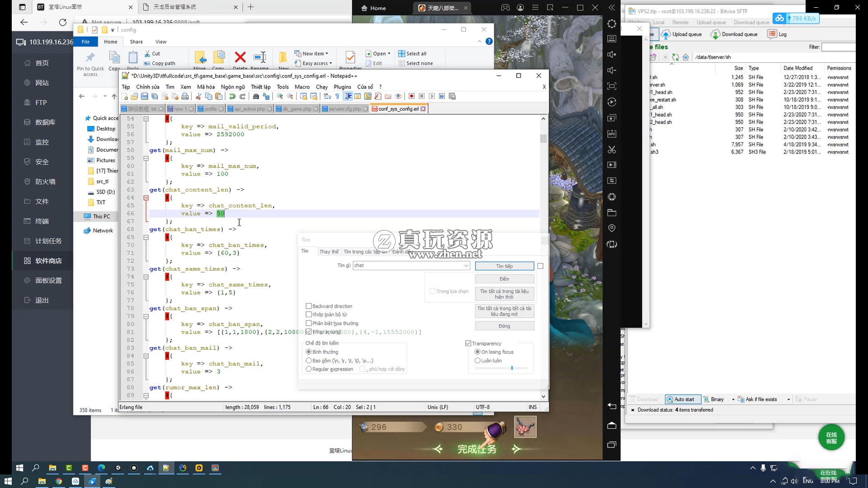The image size is (868, 488).
Task: Click Pin to Quick access in Explorer
Action: click(x=90, y=63)
